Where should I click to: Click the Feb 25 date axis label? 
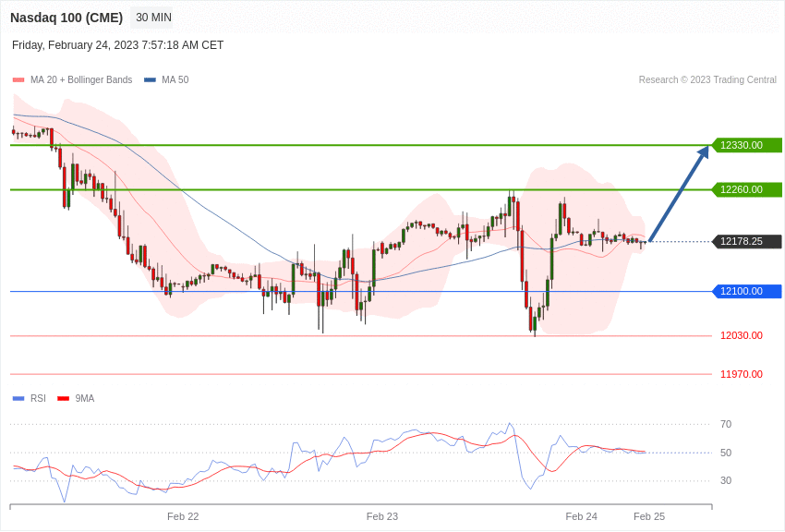point(649,516)
